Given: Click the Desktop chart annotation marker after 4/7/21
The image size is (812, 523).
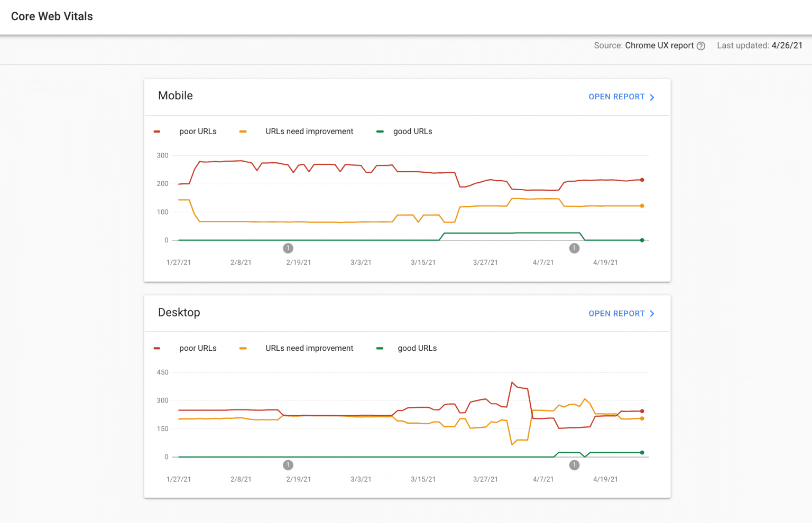Looking at the screenshot, I should pos(574,465).
